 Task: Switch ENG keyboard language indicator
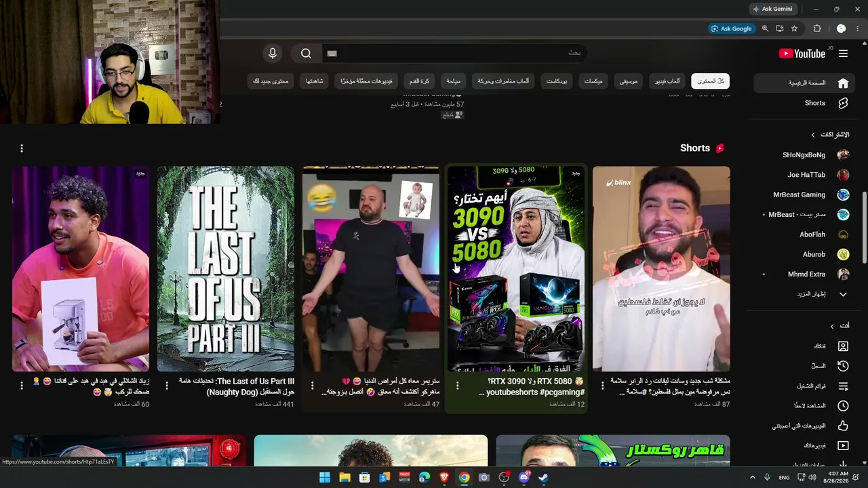click(x=784, y=477)
